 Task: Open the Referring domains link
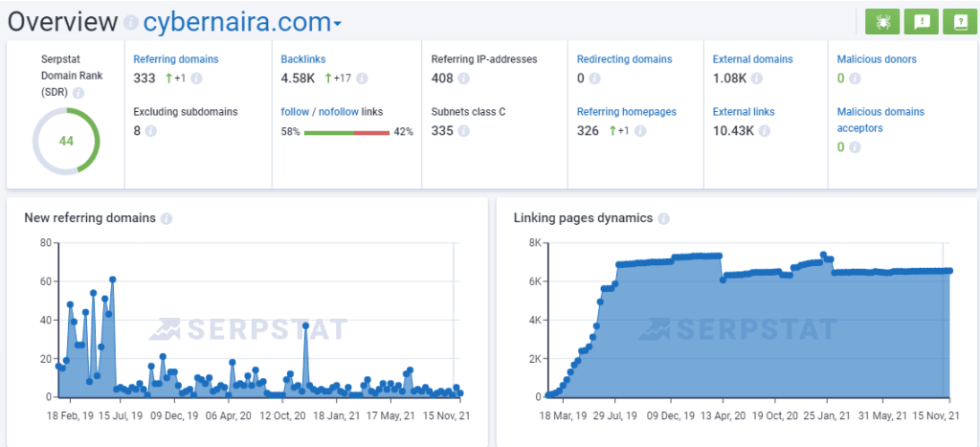click(x=176, y=59)
